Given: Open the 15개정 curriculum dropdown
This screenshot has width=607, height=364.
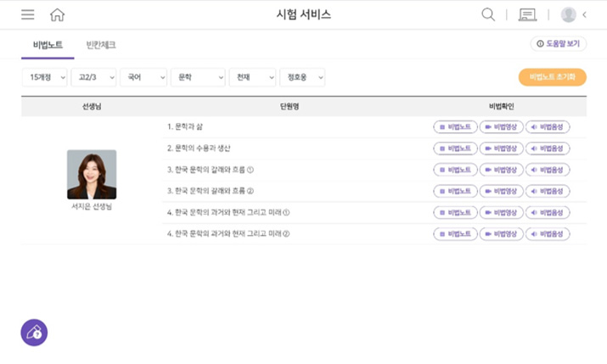Looking at the screenshot, I should coord(44,77).
